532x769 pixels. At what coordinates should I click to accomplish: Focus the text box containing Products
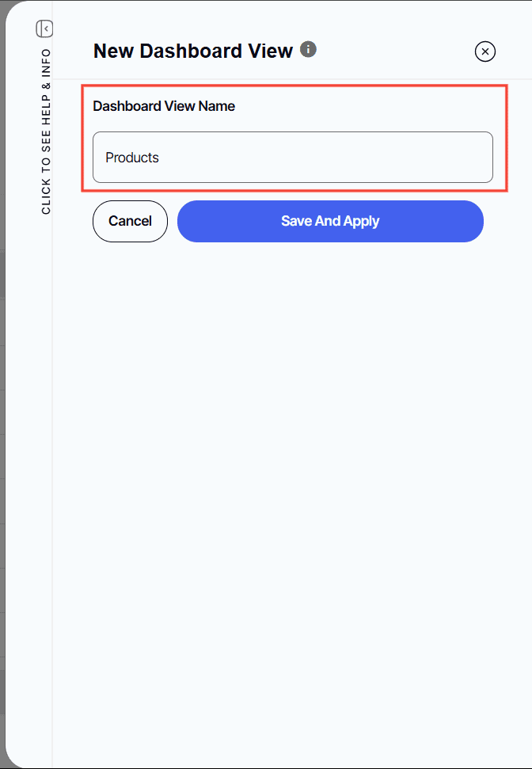click(x=293, y=158)
